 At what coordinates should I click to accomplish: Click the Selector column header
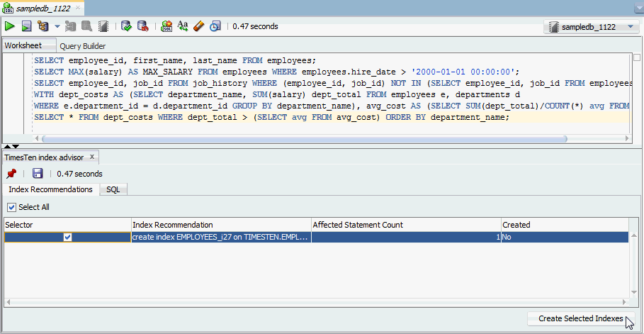(x=67, y=225)
